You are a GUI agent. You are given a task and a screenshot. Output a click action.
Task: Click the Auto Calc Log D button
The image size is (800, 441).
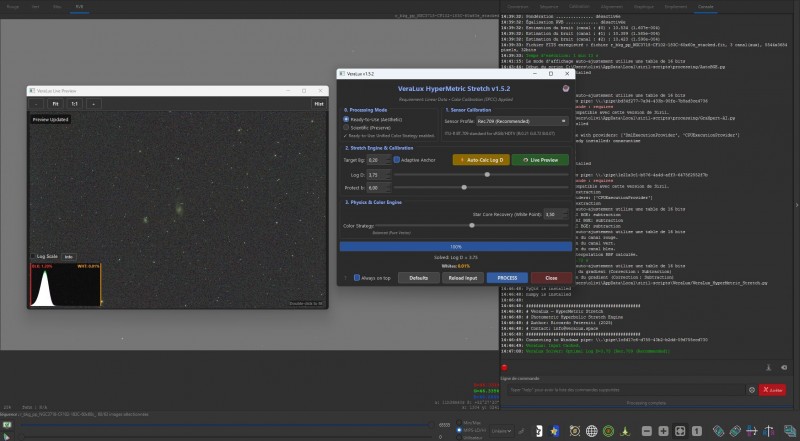pos(481,160)
